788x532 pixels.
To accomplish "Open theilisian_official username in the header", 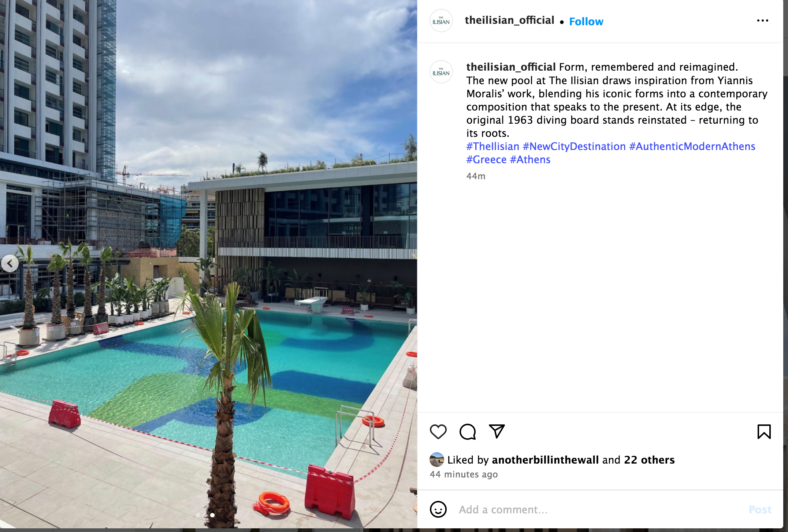I will click(x=509, y=20).
